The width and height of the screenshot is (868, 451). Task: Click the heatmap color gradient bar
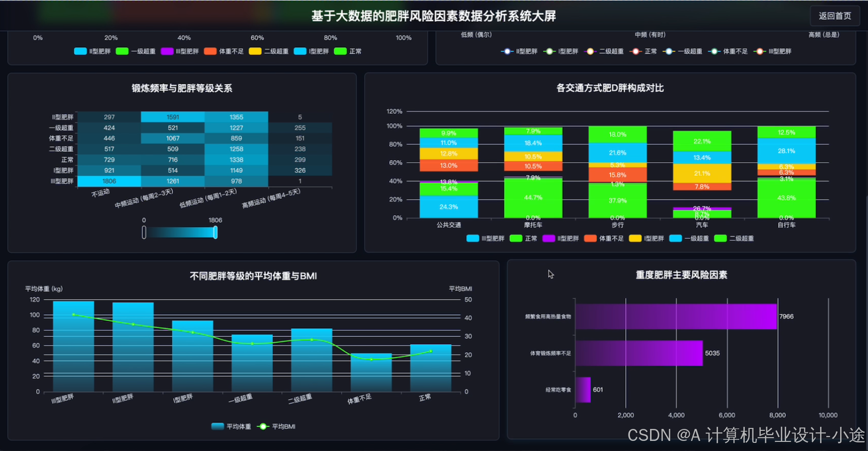[x=180, y=232]
